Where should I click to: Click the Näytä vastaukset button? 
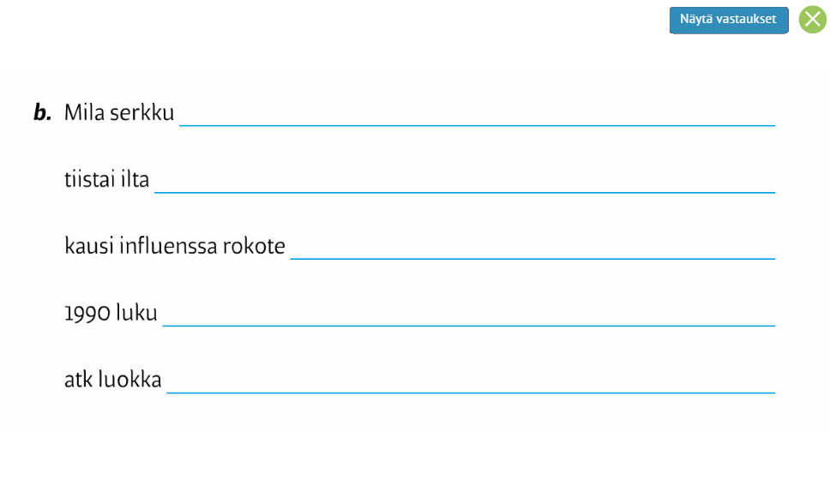[x=728, y=20]
